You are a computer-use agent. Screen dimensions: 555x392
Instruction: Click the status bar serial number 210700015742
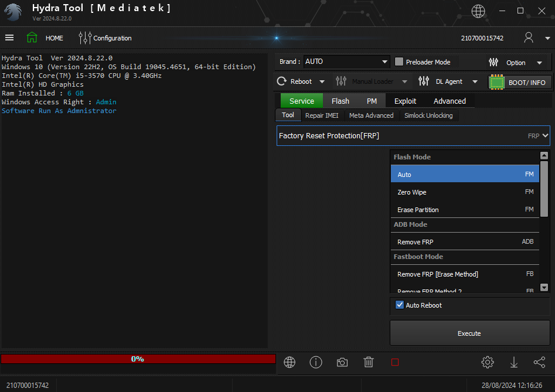28,386
